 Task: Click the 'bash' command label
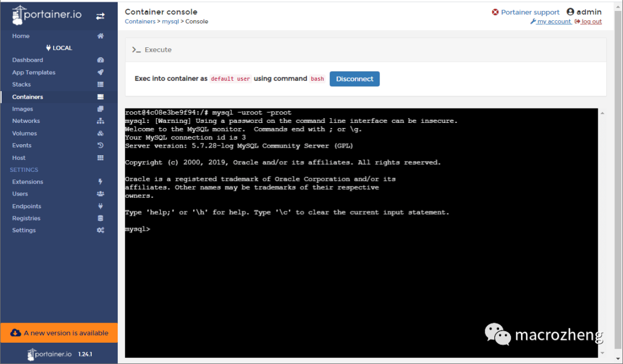pyautogui.click(x=317, y=78)
